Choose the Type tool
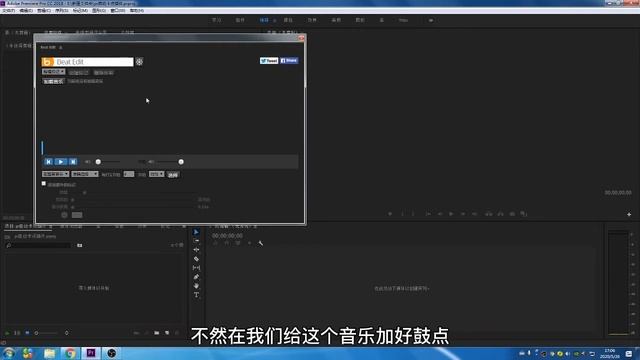 196,295
